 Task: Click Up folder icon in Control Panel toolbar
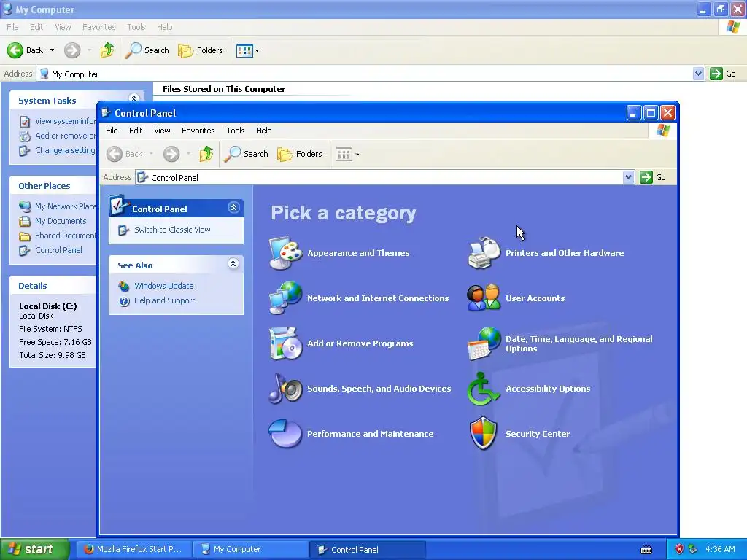click(206, 154)
